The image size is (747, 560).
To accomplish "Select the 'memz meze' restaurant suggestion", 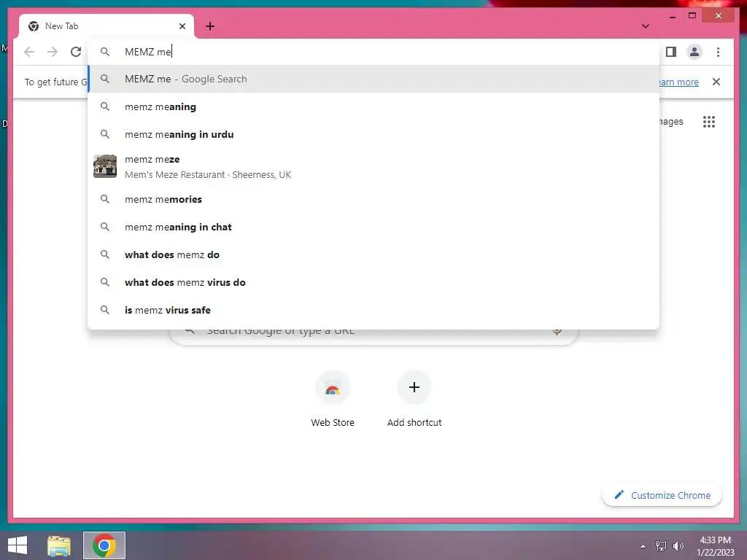I will (x=373, y=167).
